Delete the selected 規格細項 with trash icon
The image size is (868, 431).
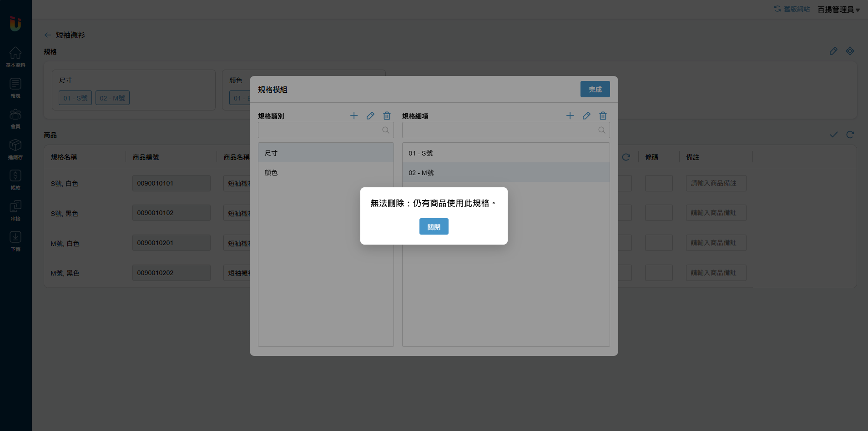(603, 116)
